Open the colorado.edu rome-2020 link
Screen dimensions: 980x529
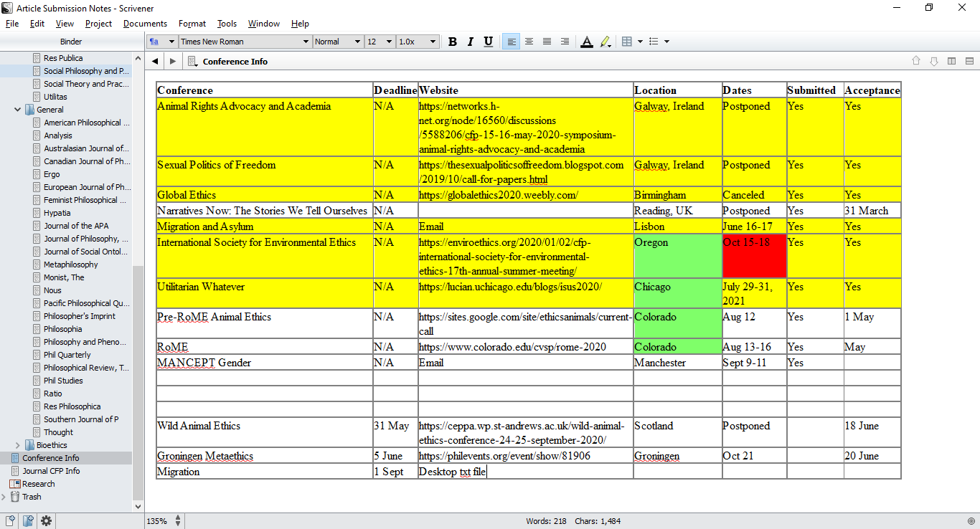(x=512, y=347)
